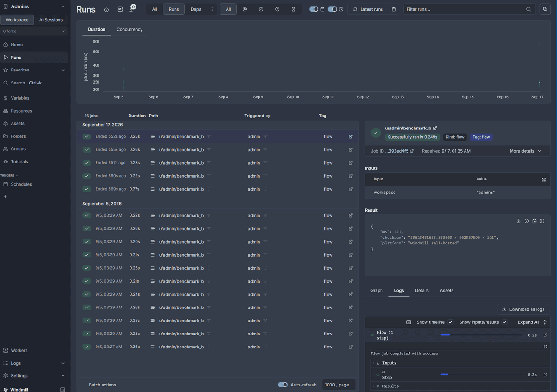Open the job link icon for the 9/5 03:27 AM row
The height and width of the screenshot is (392, 557).
point(350,347)
